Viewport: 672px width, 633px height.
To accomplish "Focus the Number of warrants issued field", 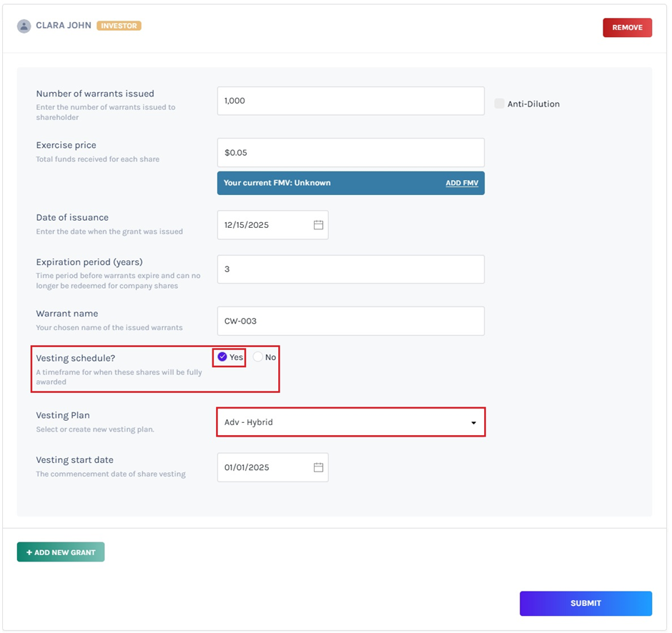I will (x=350, y=101).
